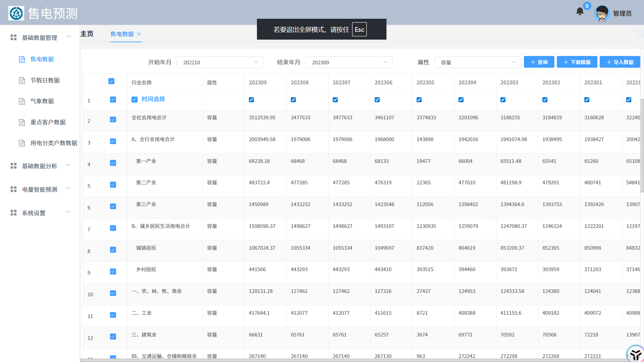Image resolution: width=644 pixels, height=362 pixels.
Task: Uncheck the 202309 column time checkbox
Action: pyautogui.click(x=251, y=100)
